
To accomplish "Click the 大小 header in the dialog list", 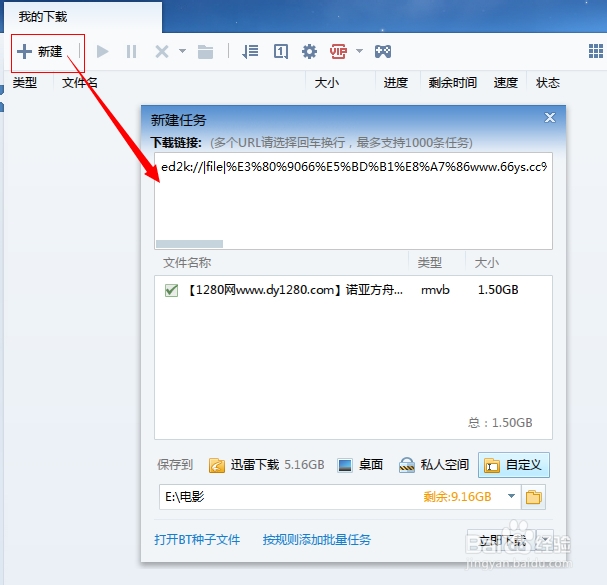I will [x=487, y=263].
